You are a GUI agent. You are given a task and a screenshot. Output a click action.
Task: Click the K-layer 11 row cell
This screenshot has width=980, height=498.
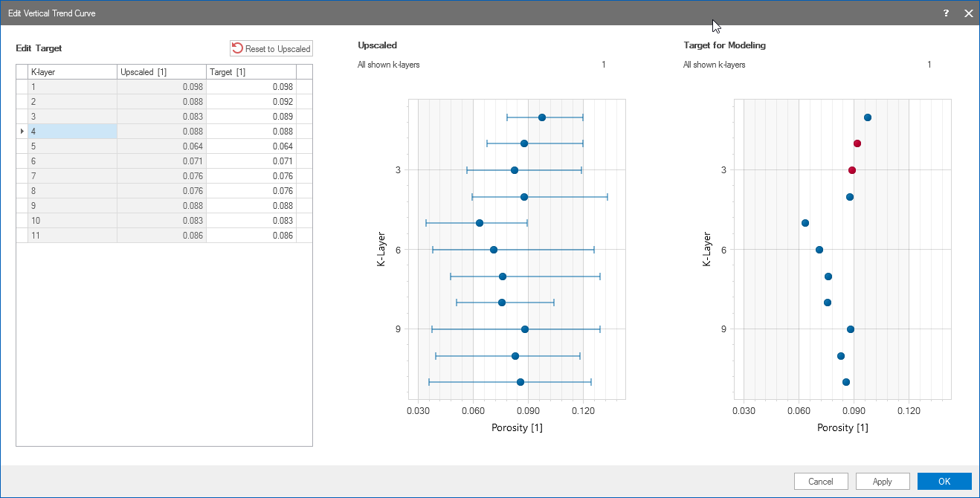(x=72, y=236)
